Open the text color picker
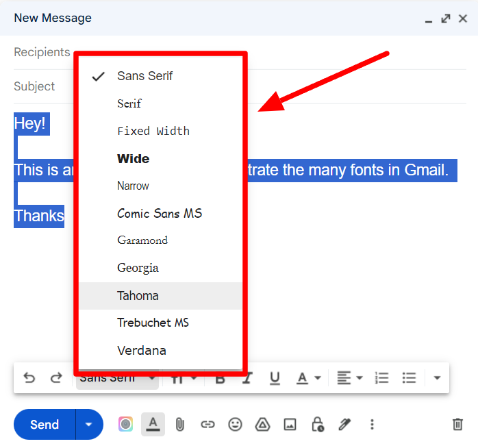This screenshot has width=478, height=448. coord(309,378)
